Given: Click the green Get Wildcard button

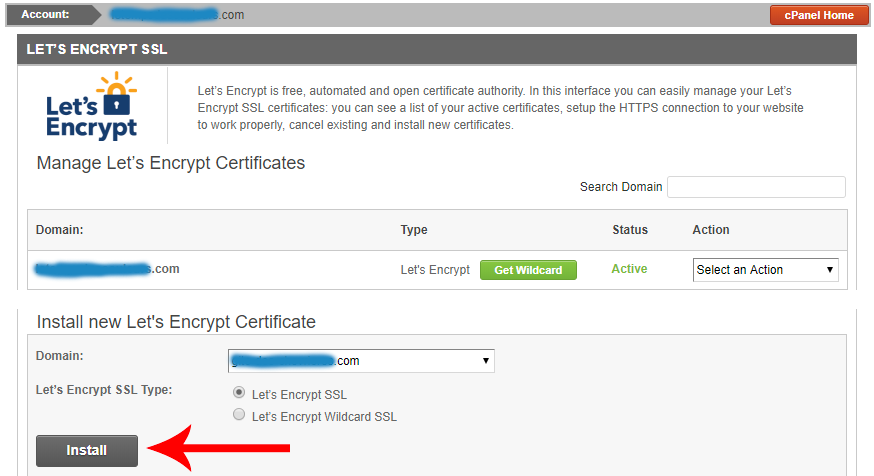Looking at the screenshot, I should 528,270.
